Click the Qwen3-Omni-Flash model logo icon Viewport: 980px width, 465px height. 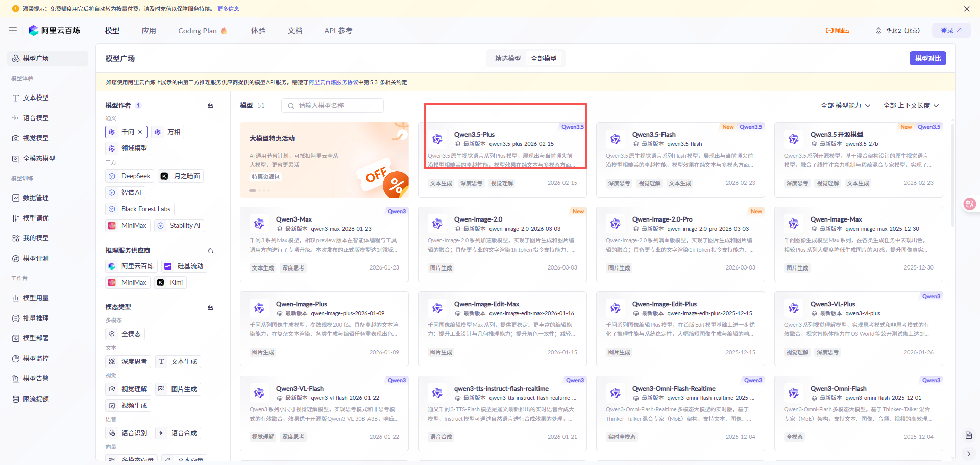[x=794, y=393]
